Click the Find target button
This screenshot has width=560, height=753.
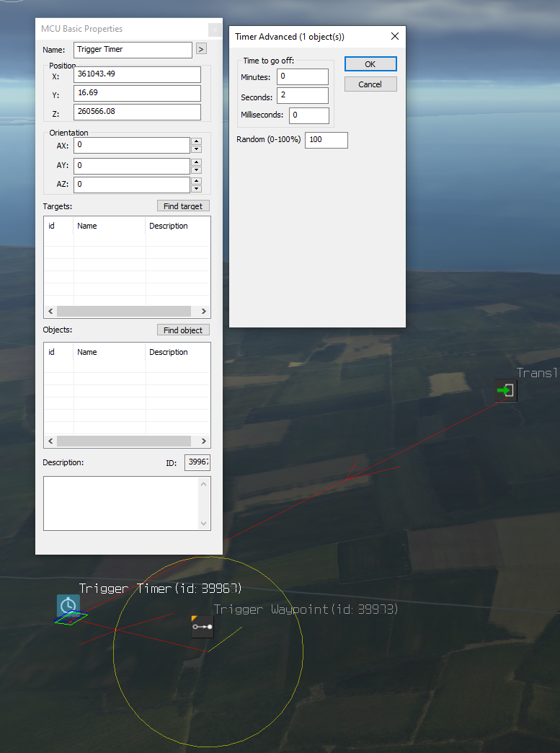[183, 206]
